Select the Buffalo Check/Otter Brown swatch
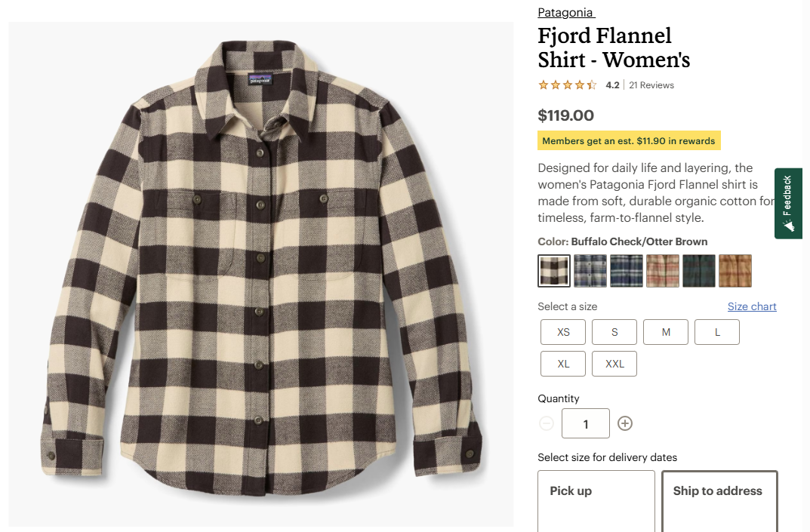The height and width of the screenshot is (532, 810). [554, 271]
